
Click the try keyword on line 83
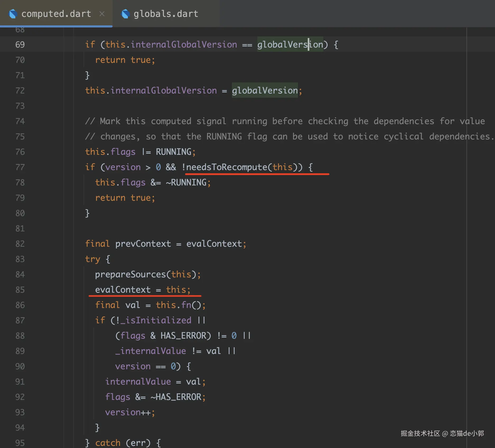(x=93, y=259)
